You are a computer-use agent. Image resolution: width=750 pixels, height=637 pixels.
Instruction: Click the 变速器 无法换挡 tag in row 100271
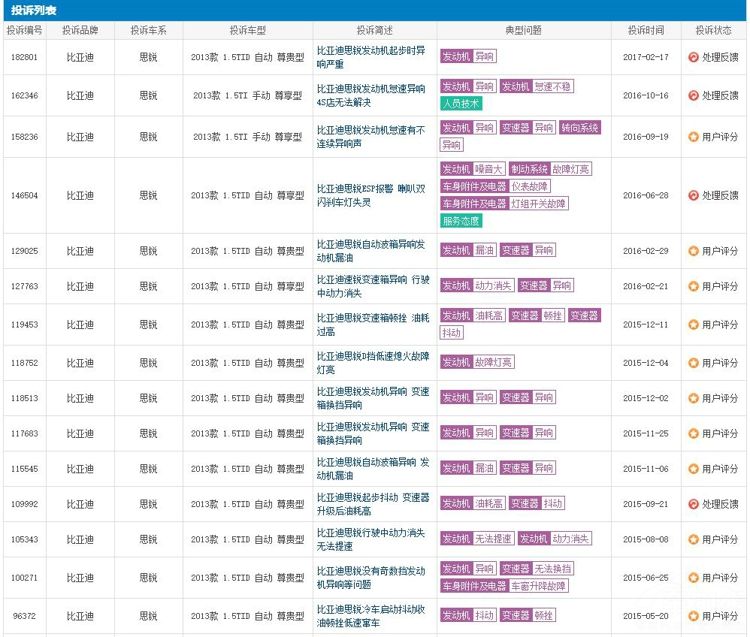click(x=537, y=569)
